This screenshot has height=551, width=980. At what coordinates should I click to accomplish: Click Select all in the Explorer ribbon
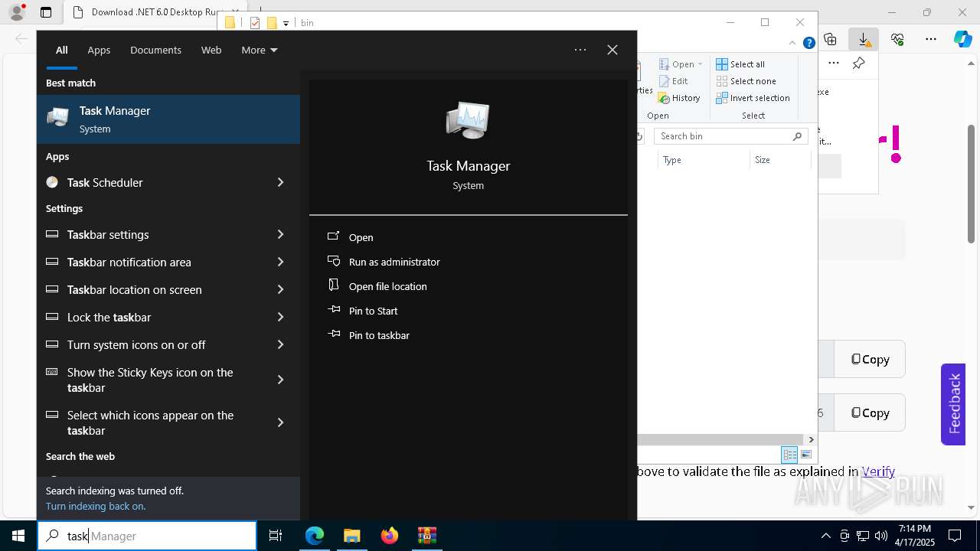740,64
